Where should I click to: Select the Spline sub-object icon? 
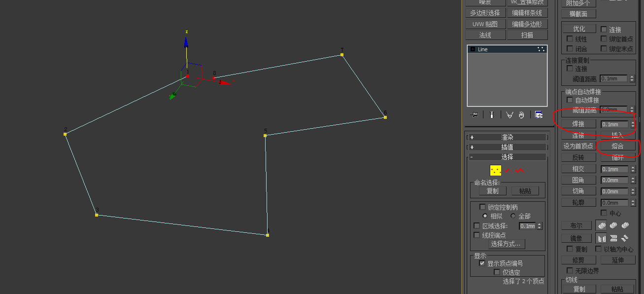tap(520, 171)
